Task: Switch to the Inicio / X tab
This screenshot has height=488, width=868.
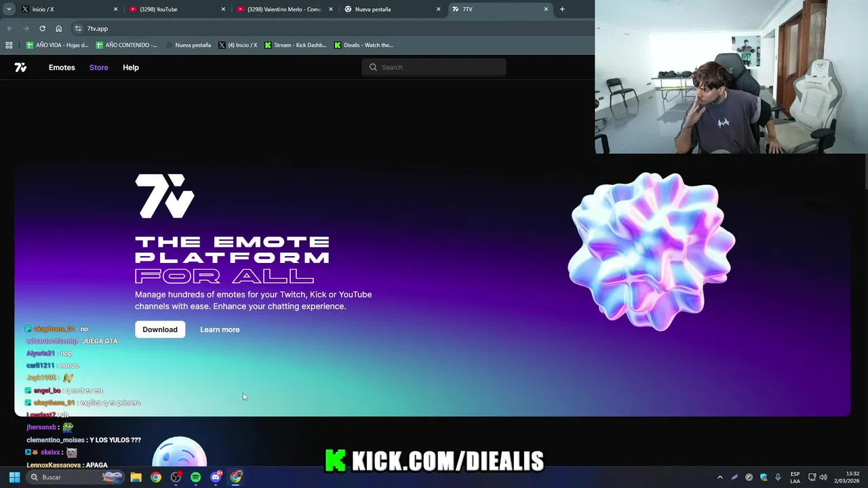Action: click(x=68, y=9)
